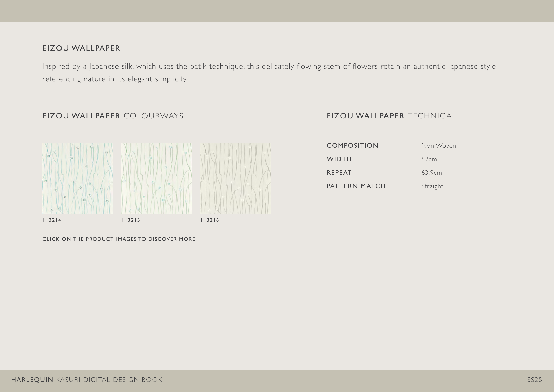Click the 113214 product code label
The image size is (554, 392).
coord(52,220)
